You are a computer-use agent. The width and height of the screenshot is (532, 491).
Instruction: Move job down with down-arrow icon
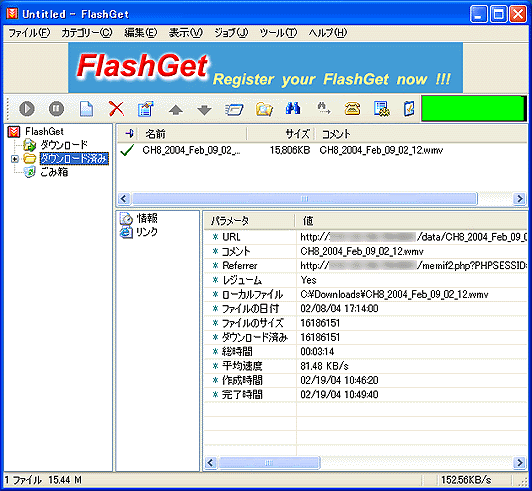[204, 110]
